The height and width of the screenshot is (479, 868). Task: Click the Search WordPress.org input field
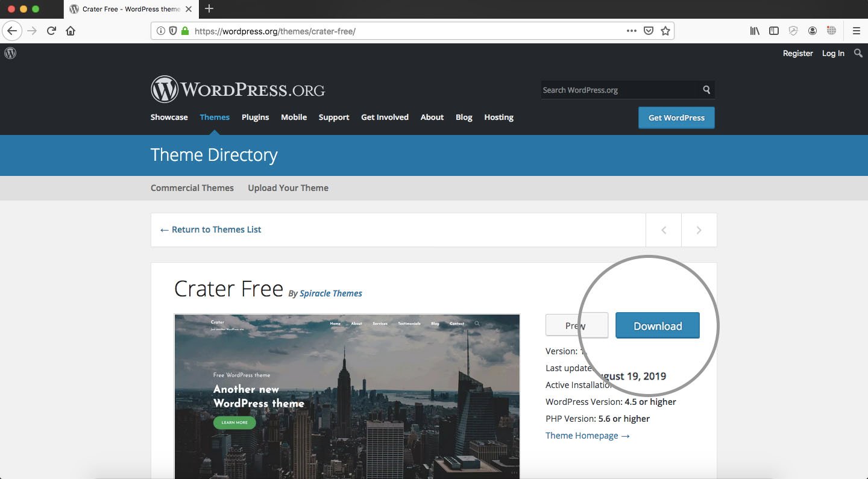click(x=621, y=90)
